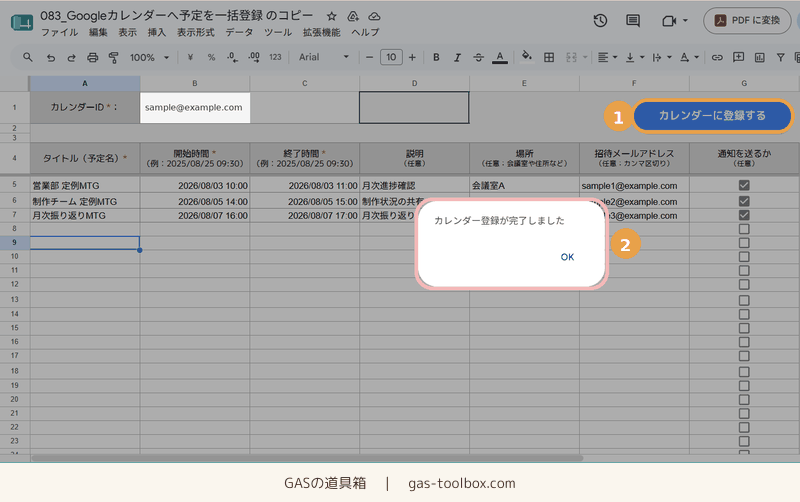The height and width of the screenshot is (502, 800).
Task: Insert a comment from toolbar
Action: pos(738,57)
